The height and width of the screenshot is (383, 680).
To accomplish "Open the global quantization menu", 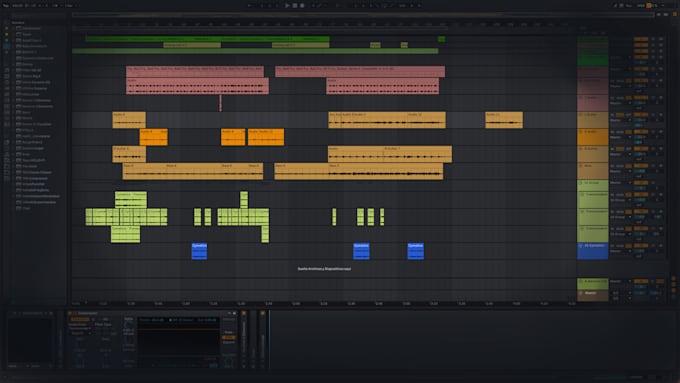I will click(69, 6).
